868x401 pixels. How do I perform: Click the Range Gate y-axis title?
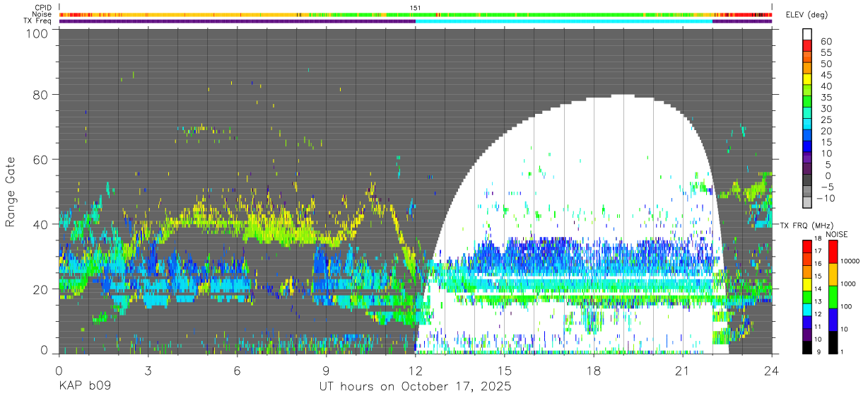point(11,192)
